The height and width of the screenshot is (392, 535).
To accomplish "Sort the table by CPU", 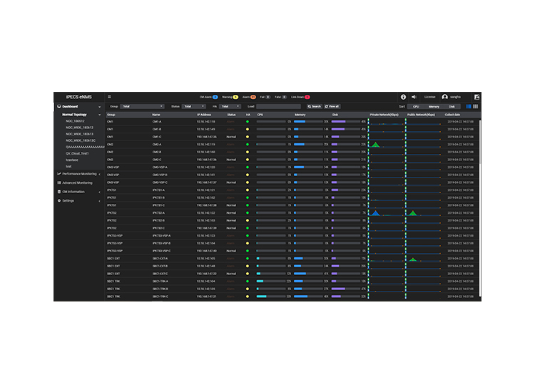I will pyautogui.click(x=416, y=107).
